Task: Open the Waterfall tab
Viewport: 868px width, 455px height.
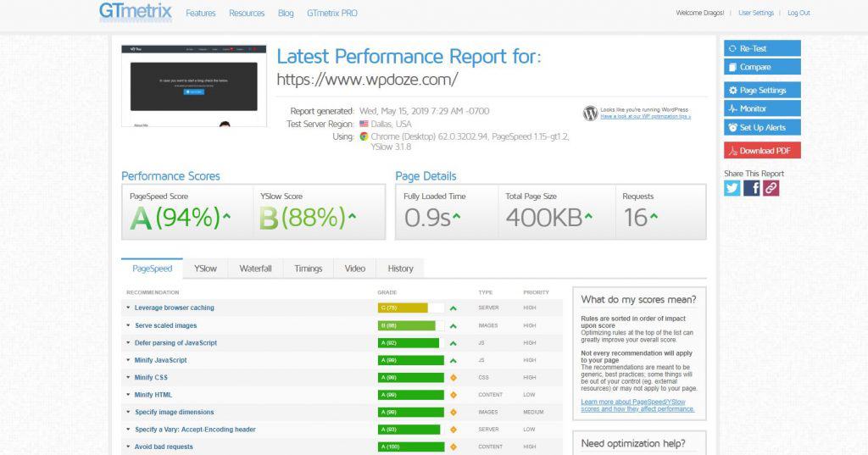Action: 255,269
